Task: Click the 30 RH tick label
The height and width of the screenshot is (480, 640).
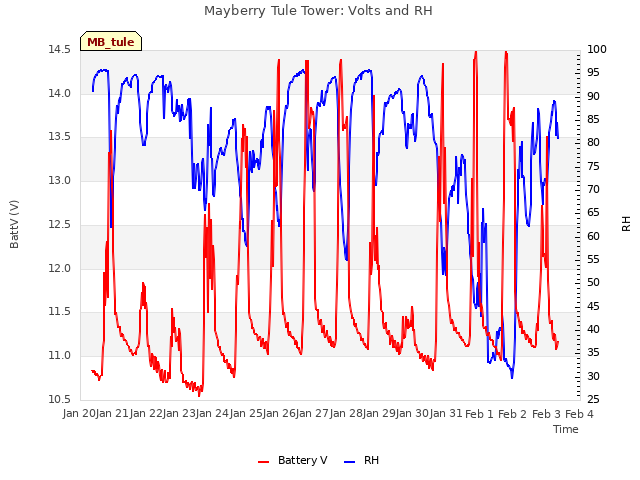Action: [593, 376]
